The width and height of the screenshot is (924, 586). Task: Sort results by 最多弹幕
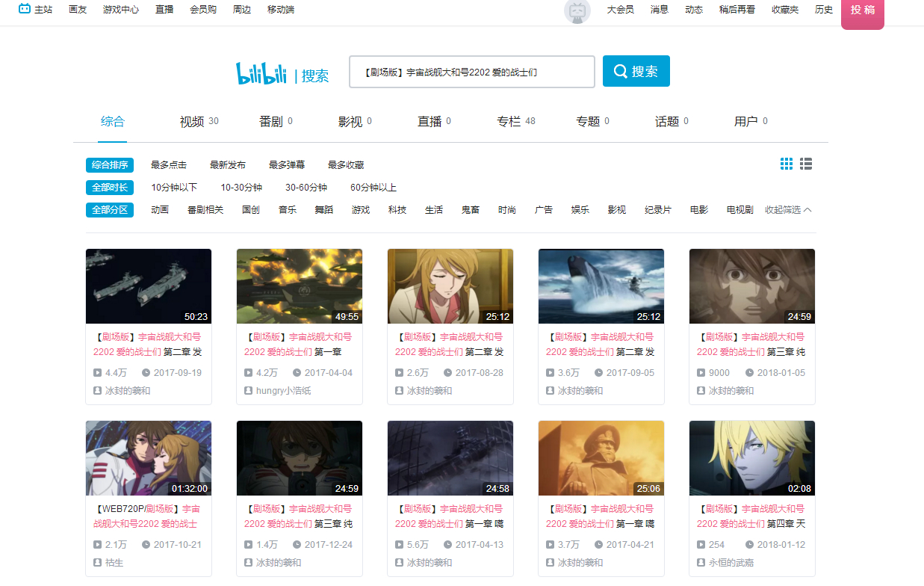287,165
